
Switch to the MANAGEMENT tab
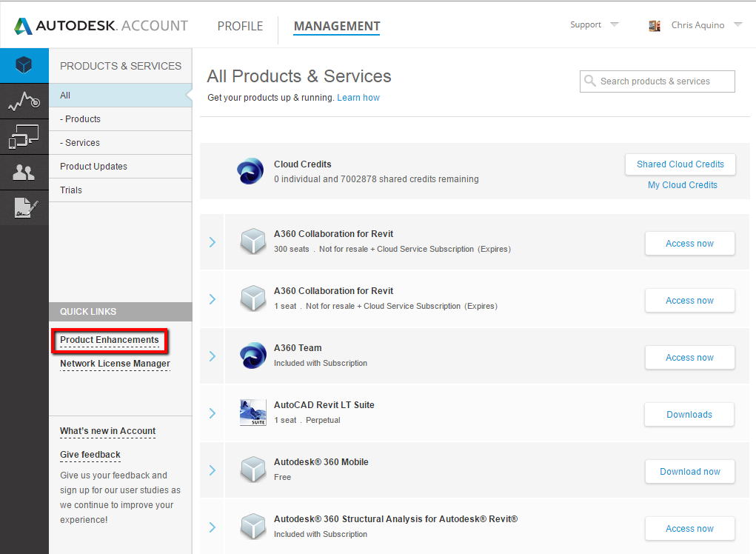337,26
